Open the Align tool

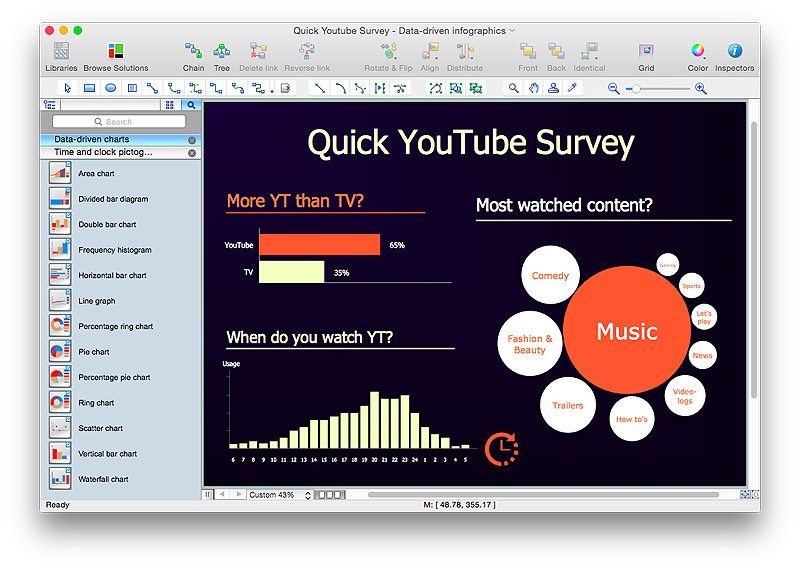430,57
